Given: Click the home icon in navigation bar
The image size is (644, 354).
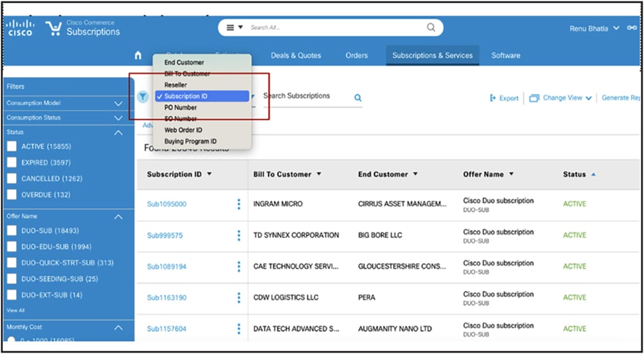Looking at the screenshot, I should click(138, 55).
